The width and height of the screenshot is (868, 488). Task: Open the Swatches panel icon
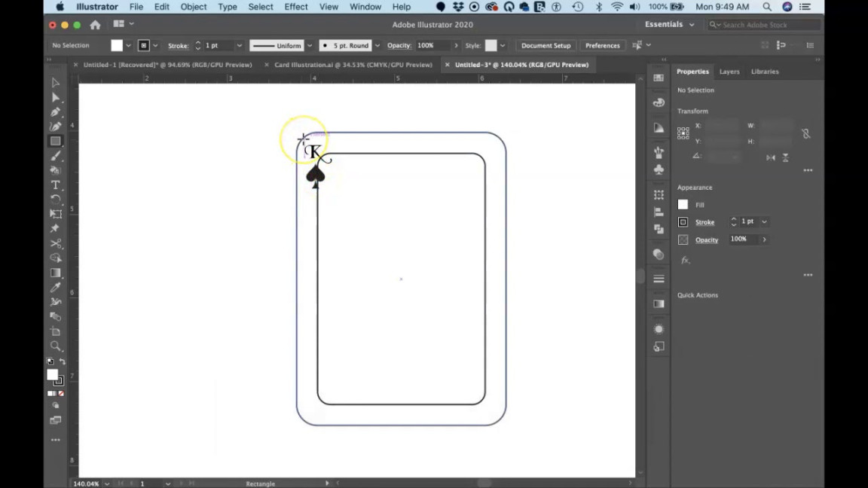pos(659,78)
